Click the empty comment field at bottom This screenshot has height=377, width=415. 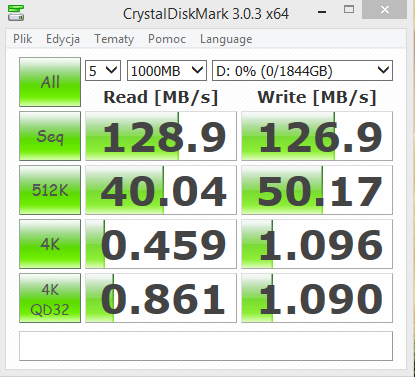[206, 346]
